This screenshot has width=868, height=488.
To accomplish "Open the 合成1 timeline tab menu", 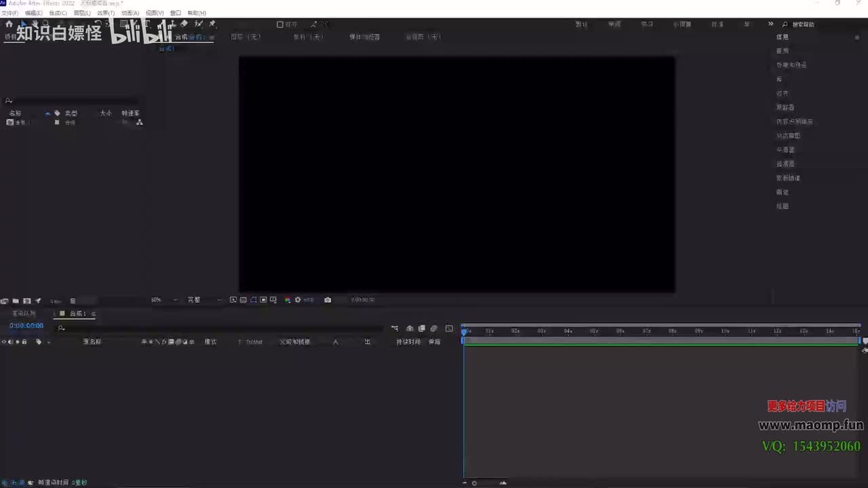I will coord(94,314).
